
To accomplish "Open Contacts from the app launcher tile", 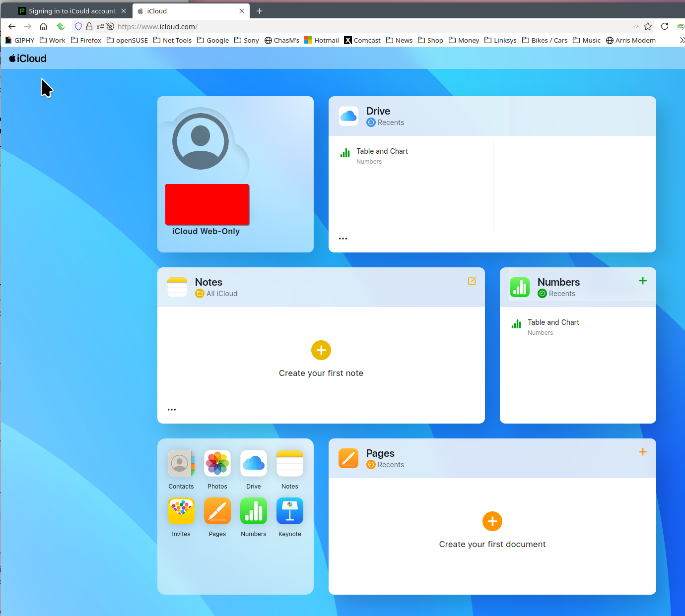I will pos(181,463).
